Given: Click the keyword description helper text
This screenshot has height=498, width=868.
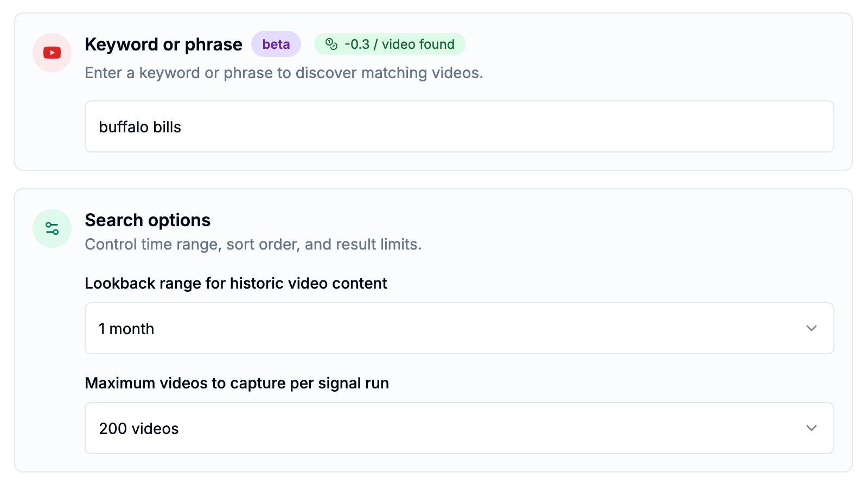Looking at the screenshot, I should [284, 73].
